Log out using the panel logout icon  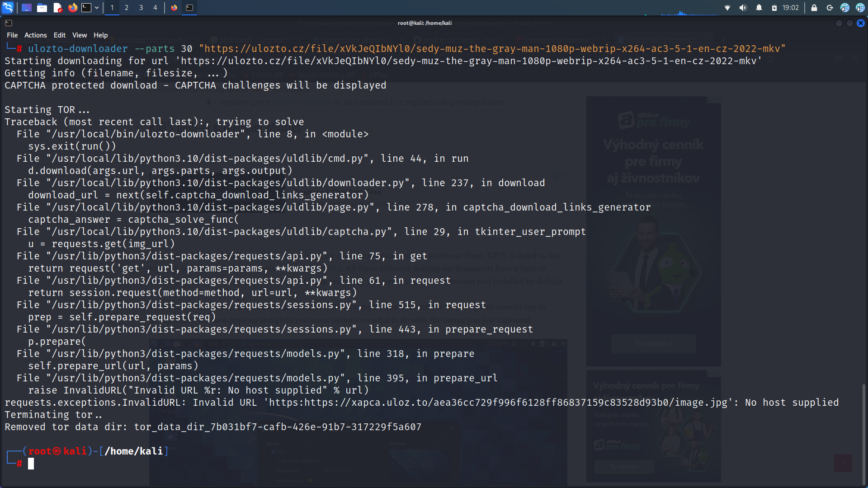(x=830, y=7)
